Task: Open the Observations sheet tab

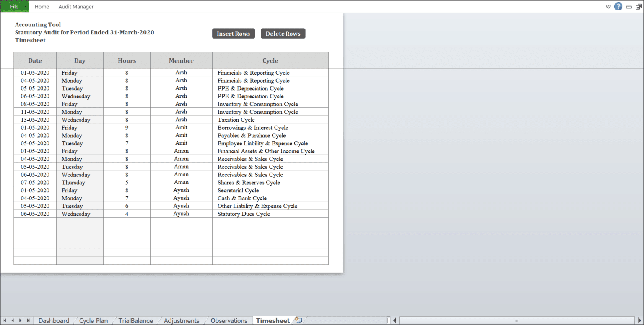Action: (228, 320)
